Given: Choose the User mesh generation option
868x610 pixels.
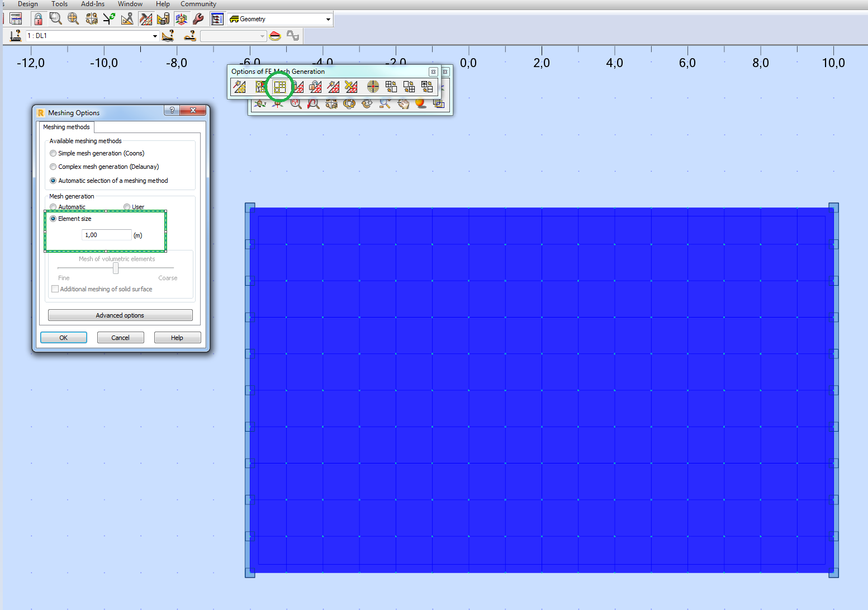Looking at the screenshot, I should tap(127, 206).
